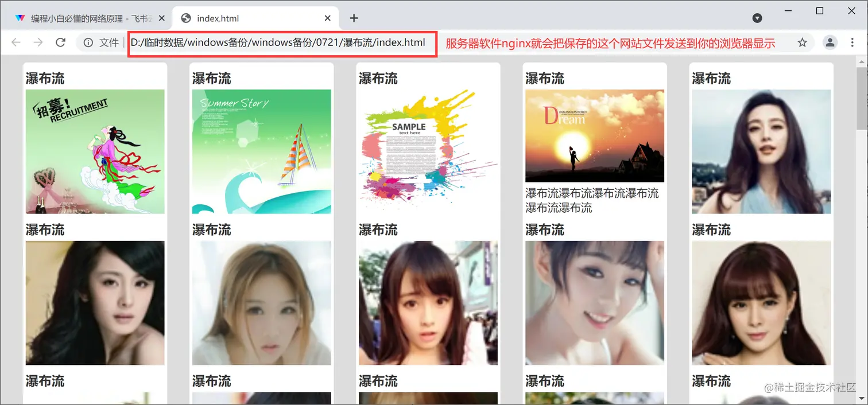Click the 瀑布流 title above the SAMPLE image
The image size is (868, 405).
coord(378,79)
